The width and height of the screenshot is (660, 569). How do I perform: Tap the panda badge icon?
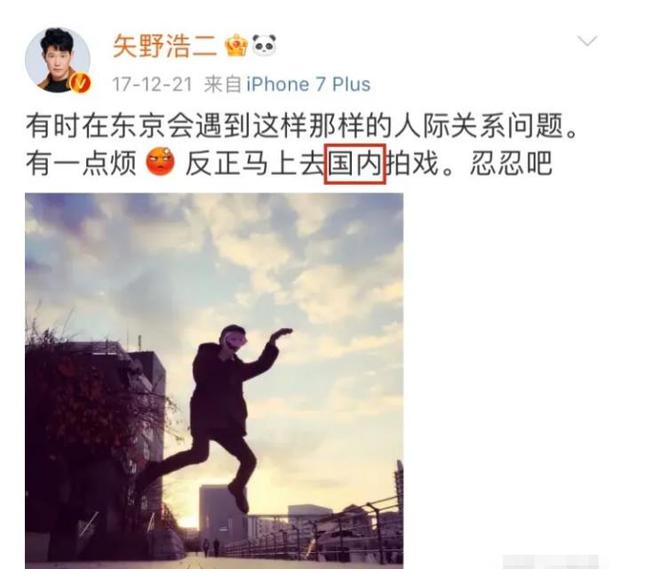pyautogui.click(x=264, y=45)
